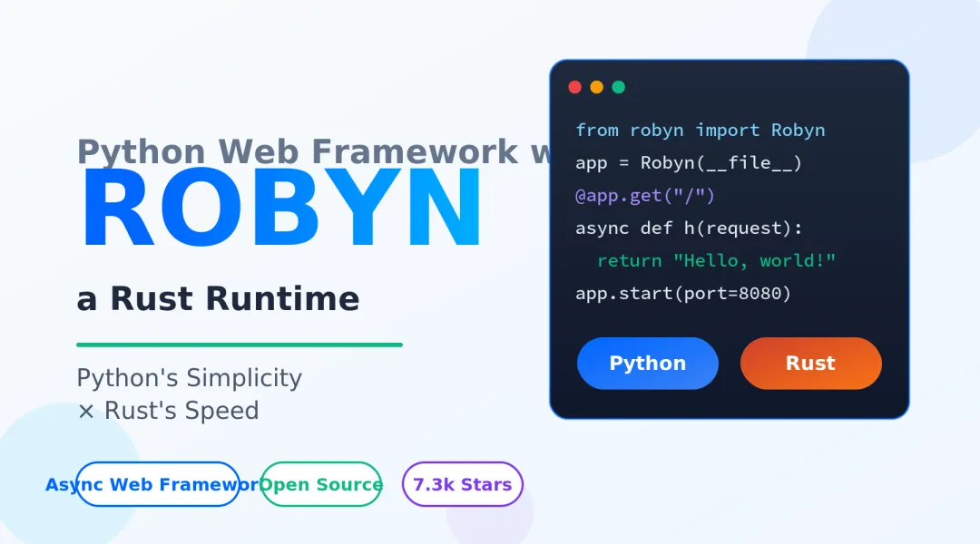Click 'app.start(port=8080)' line
Viewport: 980px width, 544px height.
(x=683, y=293)
